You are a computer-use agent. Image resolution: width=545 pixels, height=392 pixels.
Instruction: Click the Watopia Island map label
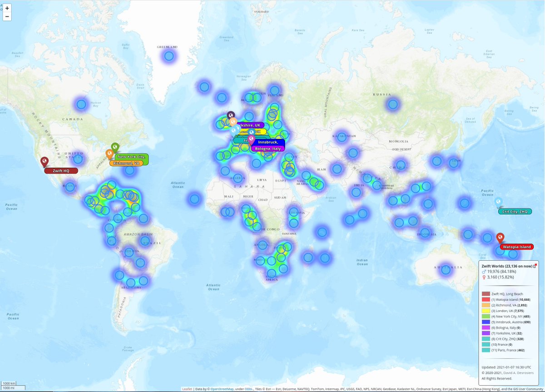[x=516, y=247]
